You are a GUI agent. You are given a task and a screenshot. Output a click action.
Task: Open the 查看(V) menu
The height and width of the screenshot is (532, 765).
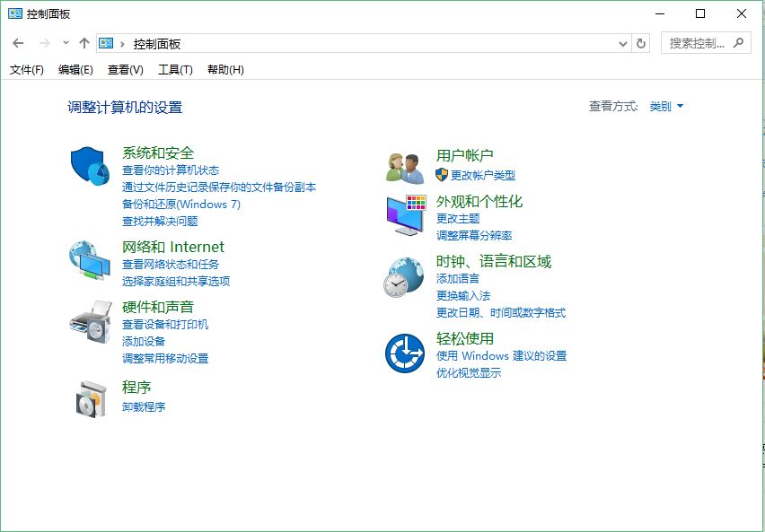(x=126, y=70)
